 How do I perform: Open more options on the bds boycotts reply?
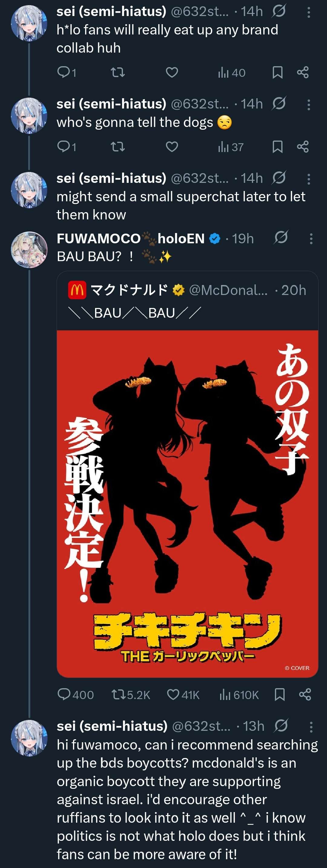pyautogui.click(x=311, y=727)
